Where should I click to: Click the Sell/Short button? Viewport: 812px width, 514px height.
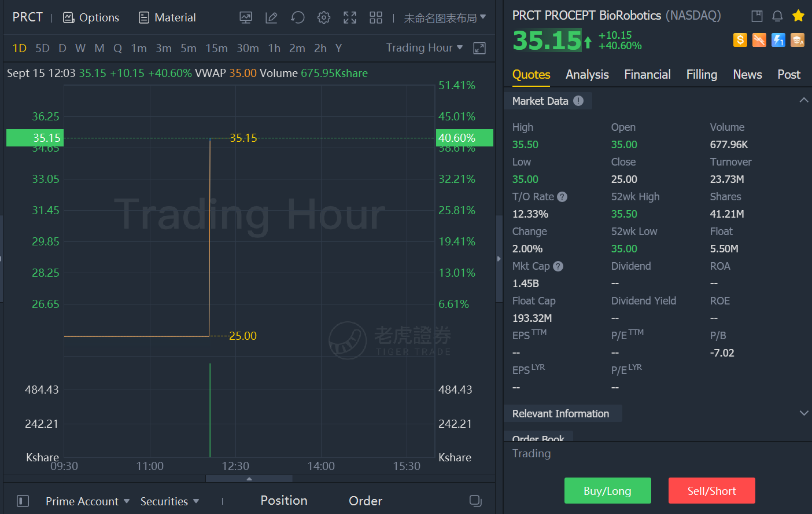click(x=712, y=491)
